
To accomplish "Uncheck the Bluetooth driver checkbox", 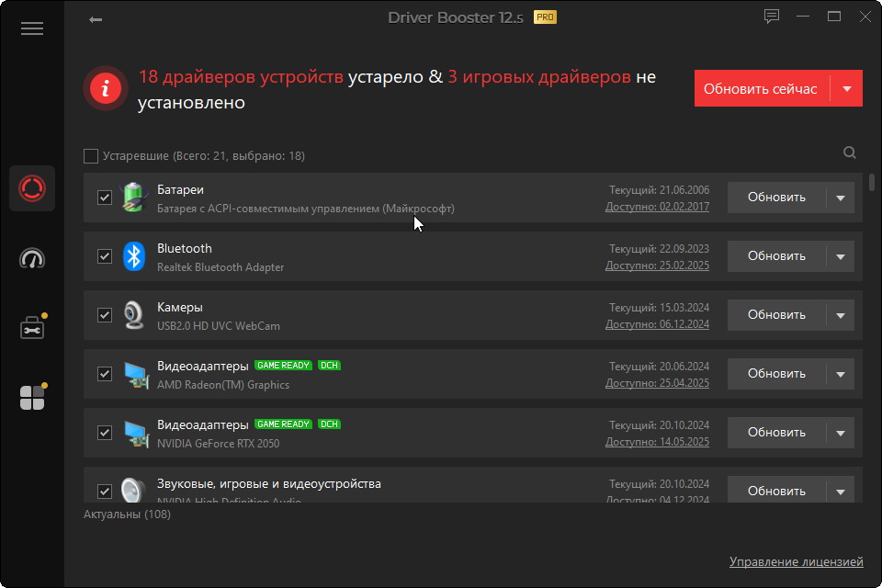I will pyautogui.click(x=105, y=256).
